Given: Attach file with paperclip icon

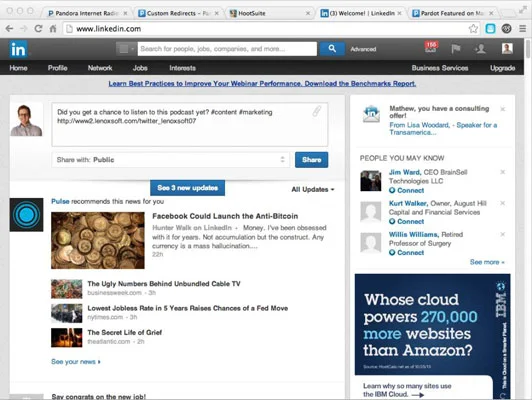Looking at the screenshot, I should tap(317, 111).
